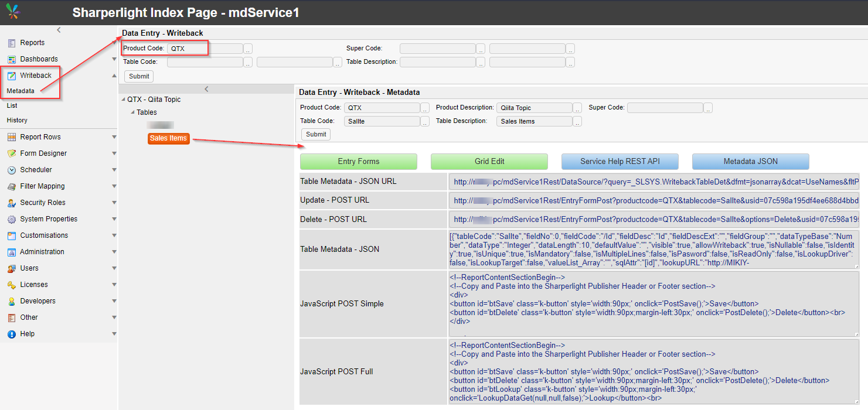868x410 pixels.
Task: Open the Help menu item
Action: 28,334
